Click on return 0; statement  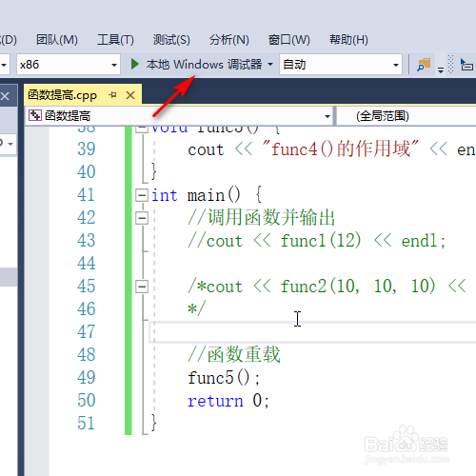(x=228, y=401)
